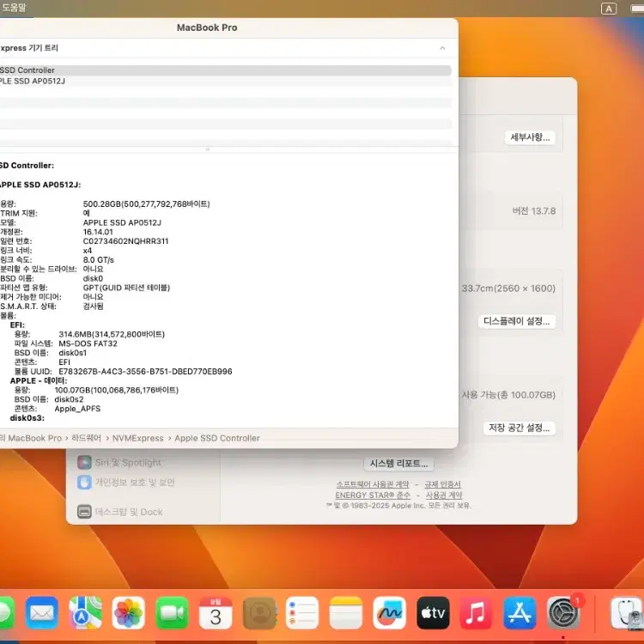Click the capacity value 500.28GB

[146, 204]
